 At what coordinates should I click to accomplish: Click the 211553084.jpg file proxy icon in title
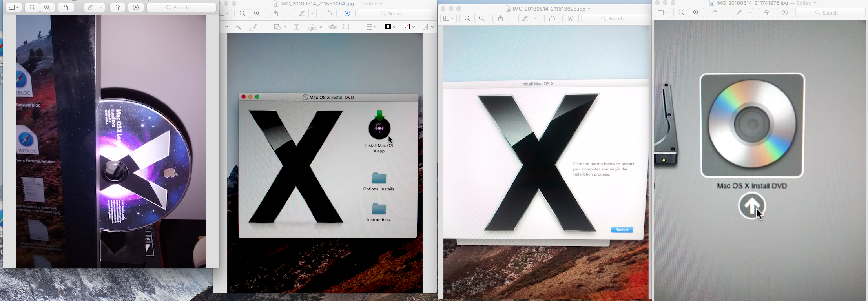[x=276, y=4]
